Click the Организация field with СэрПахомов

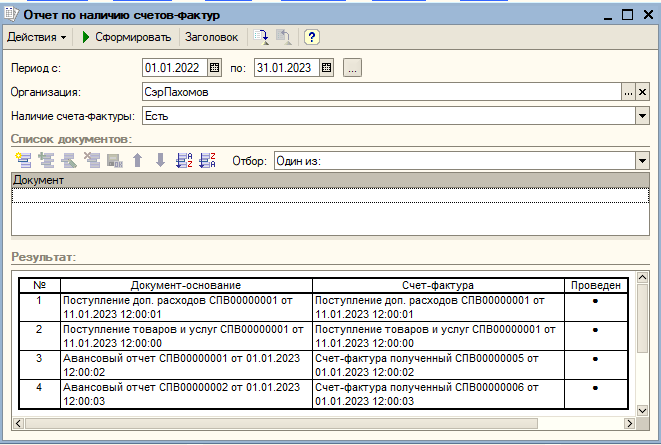point(382,92)
